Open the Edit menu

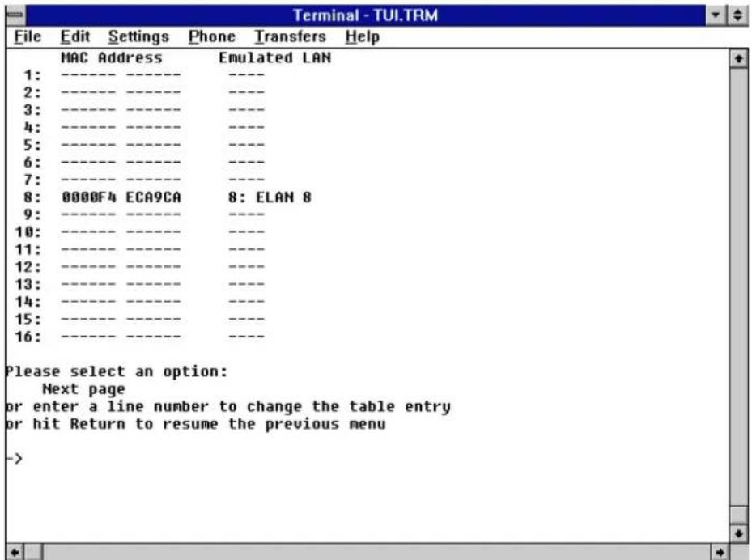pos(74,37)
